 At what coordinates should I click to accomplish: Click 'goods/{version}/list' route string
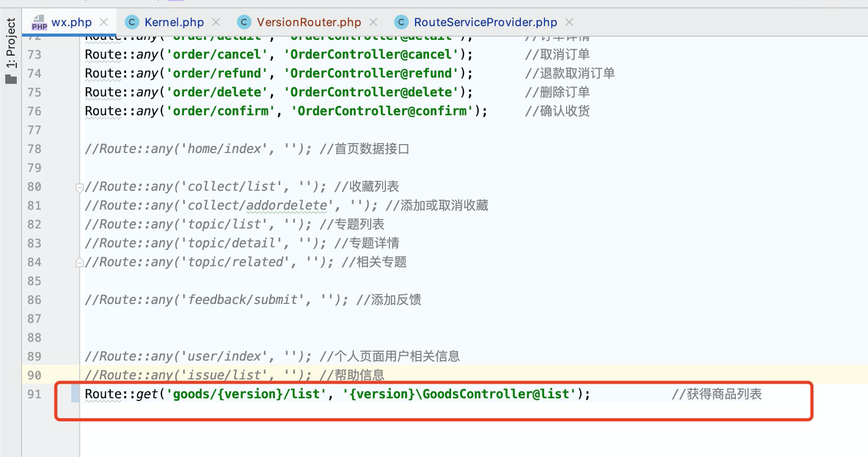coord(246,394)
